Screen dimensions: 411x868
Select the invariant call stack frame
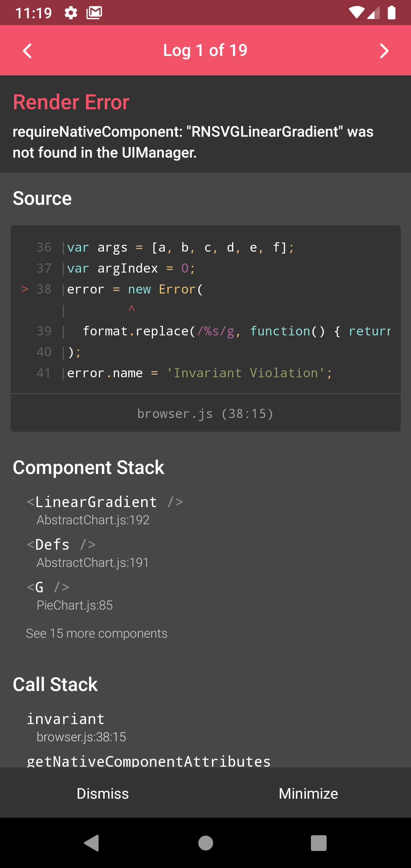pyautogui.click(x=76, y=727)
